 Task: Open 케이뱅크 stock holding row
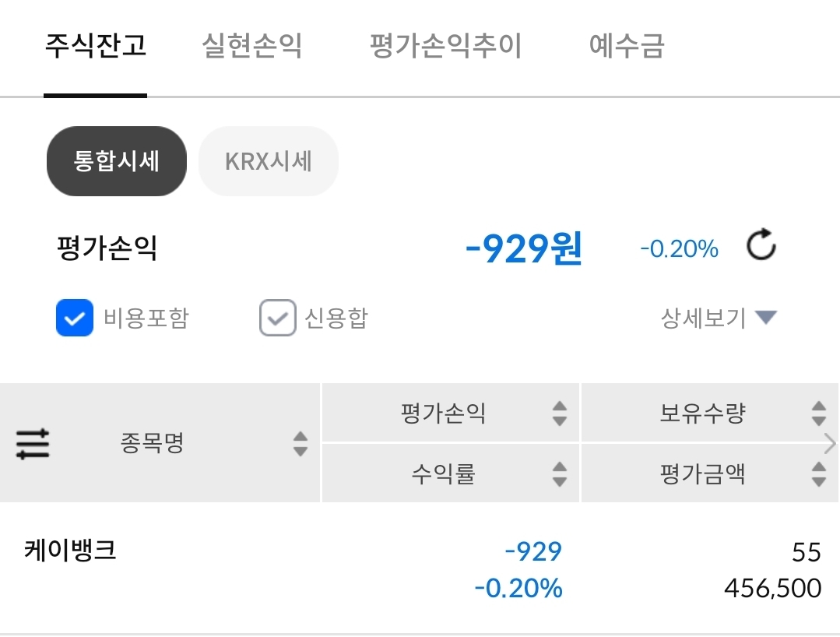(71, 551)
